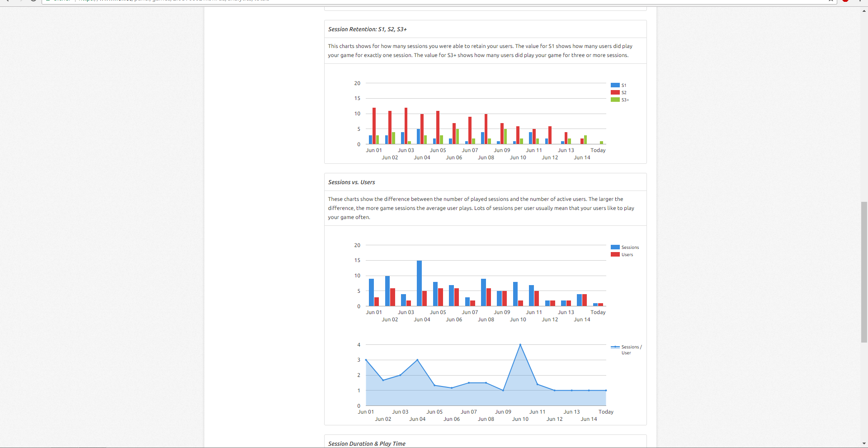The height and width of the screenshot is (448, 868).
Task: Click the Jun 10 peak point on line chart
Action: [520, 345]
